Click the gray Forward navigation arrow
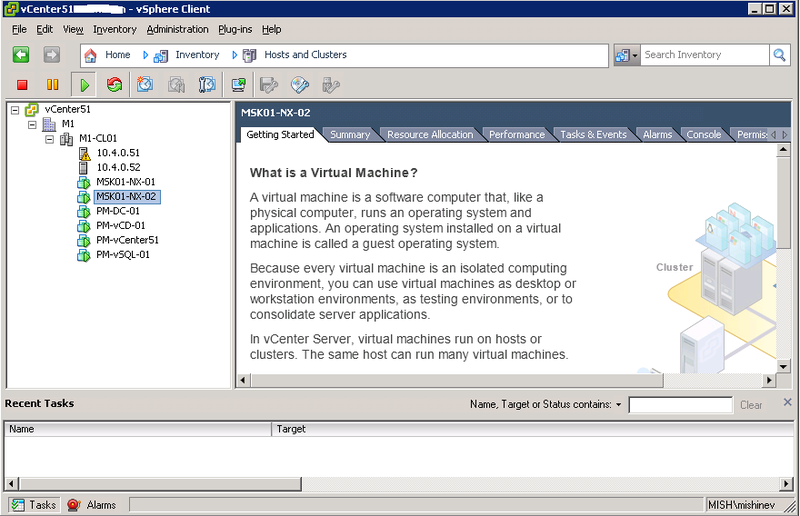The width and height of the screenshot is (800, 516). click(51, 55)
